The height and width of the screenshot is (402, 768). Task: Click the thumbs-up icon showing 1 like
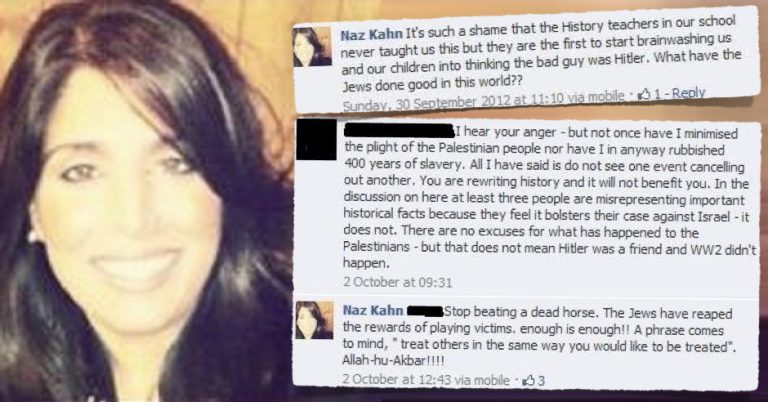pos(645,95)
